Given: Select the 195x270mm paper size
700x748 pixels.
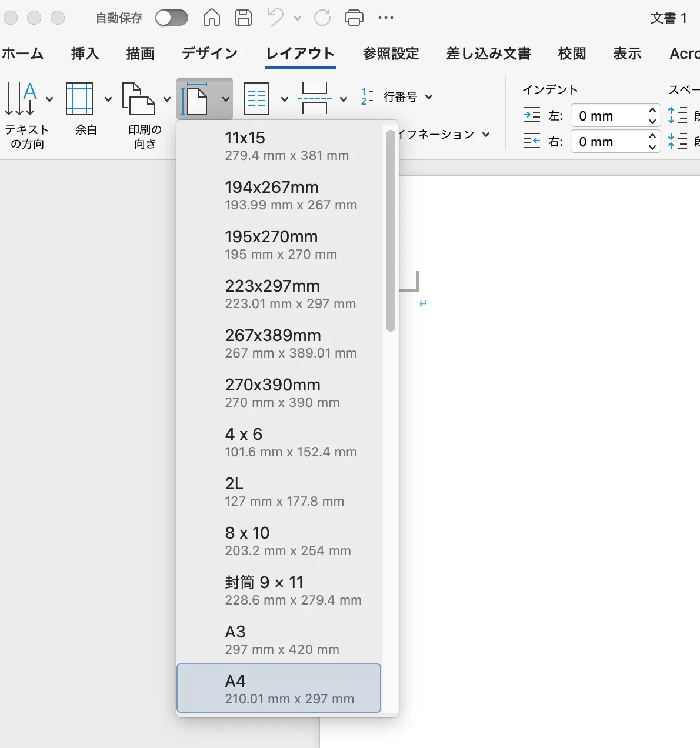Looking at the screenshot, I should pos(279,245).
